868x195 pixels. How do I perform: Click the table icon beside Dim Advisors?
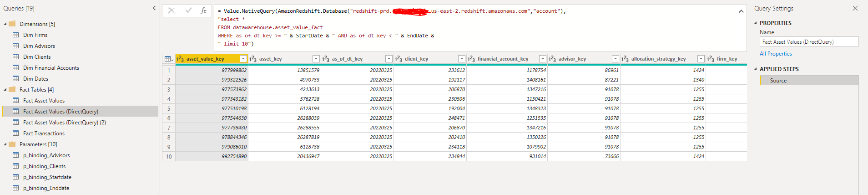click(16, 46)
